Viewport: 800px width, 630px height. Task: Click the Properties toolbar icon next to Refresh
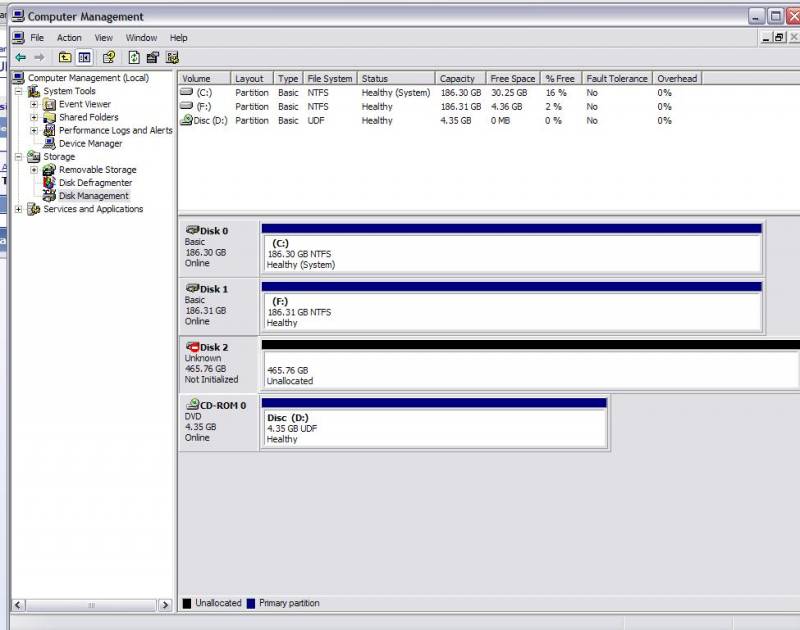[153, 58]
